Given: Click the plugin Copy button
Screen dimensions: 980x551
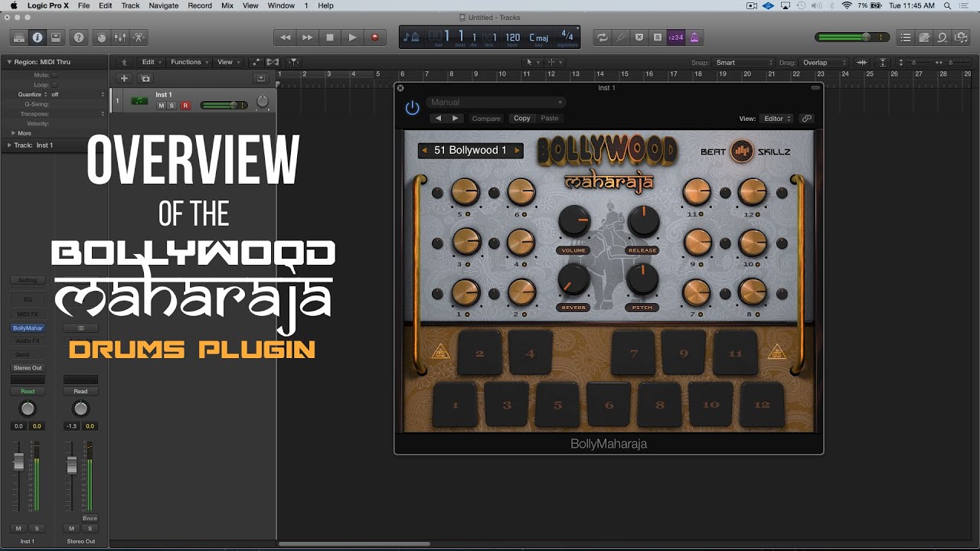Looking at the screenshot, I should 522,119.
